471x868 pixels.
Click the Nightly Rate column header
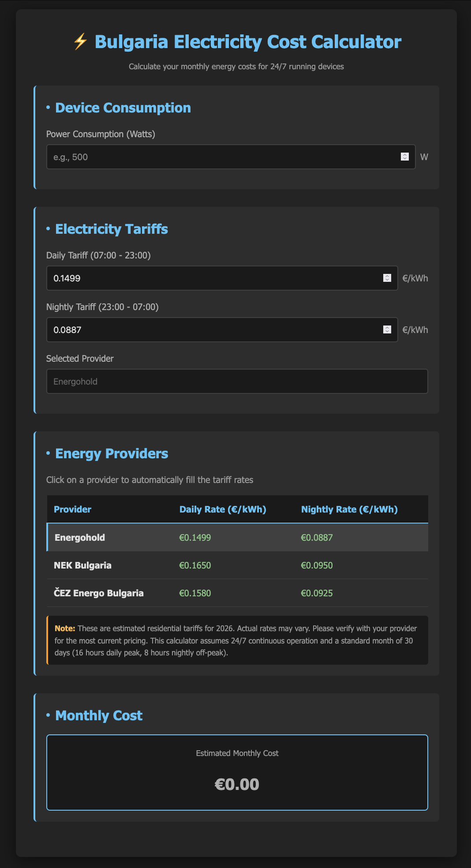(349, 509)
